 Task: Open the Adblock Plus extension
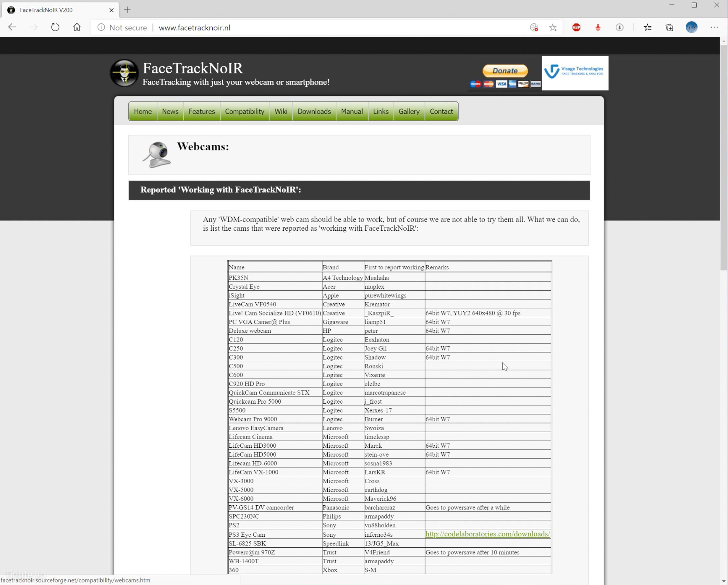tap(576, 27)
